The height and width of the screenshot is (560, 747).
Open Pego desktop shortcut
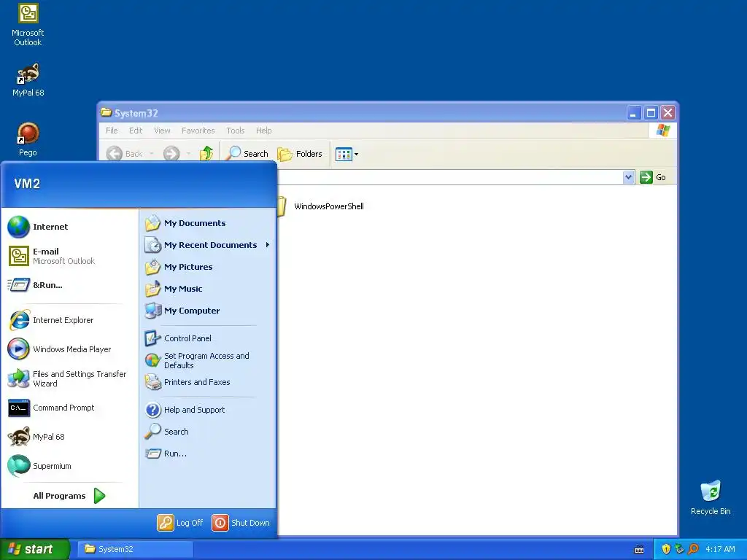tap(28, 139)
